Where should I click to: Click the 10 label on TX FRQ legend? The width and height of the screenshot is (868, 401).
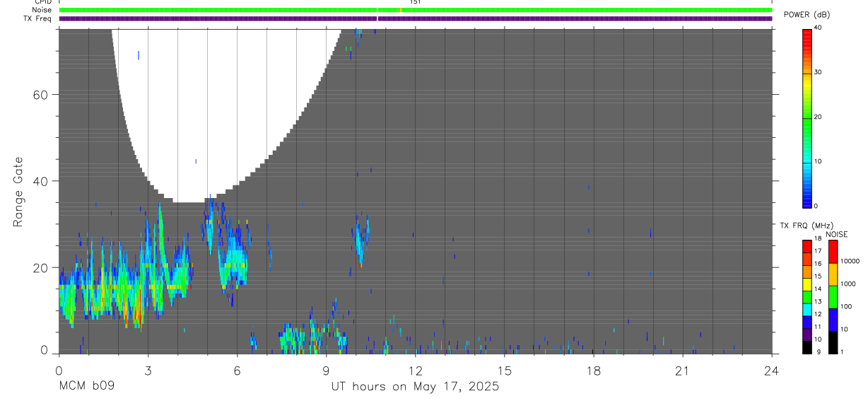pos(819,339)
